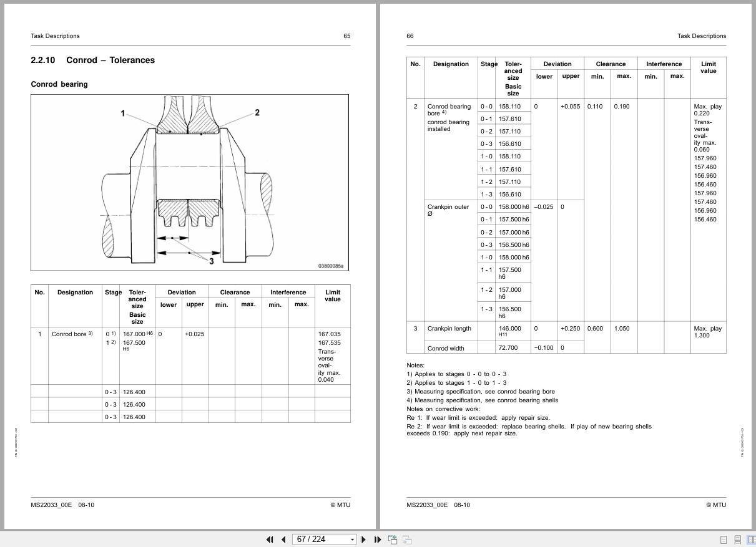Viewport: 756px width, 547px height.
Task: Click the note 'Applies to stages 1 - 0 to 1 - 3'
Action: (456, 383)
